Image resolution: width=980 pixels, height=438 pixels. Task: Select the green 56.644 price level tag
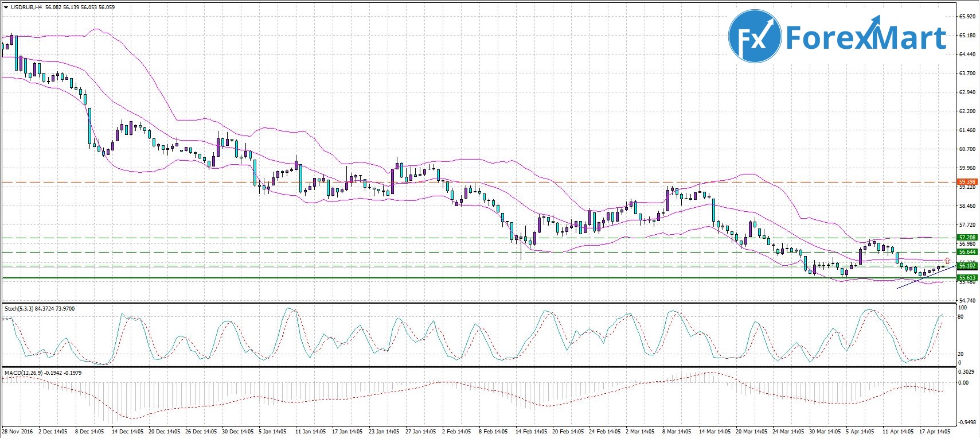coord(967,252)
